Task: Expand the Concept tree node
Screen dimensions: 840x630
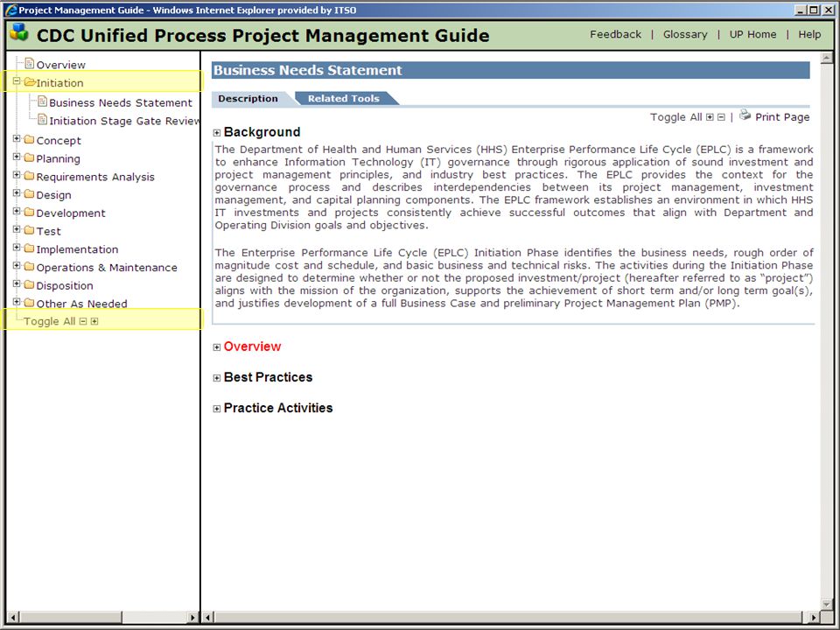Action: (17, 138)
